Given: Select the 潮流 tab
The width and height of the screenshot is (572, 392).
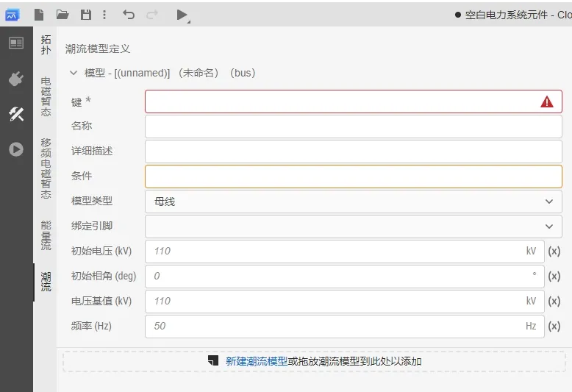Looking at the screenshot, I should (x=46, y=282).
